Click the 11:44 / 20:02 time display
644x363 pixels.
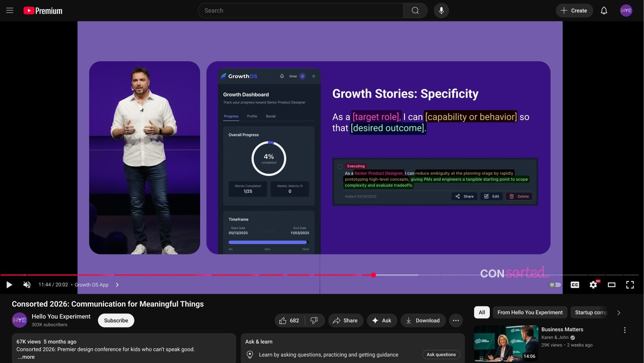point(53,285)
